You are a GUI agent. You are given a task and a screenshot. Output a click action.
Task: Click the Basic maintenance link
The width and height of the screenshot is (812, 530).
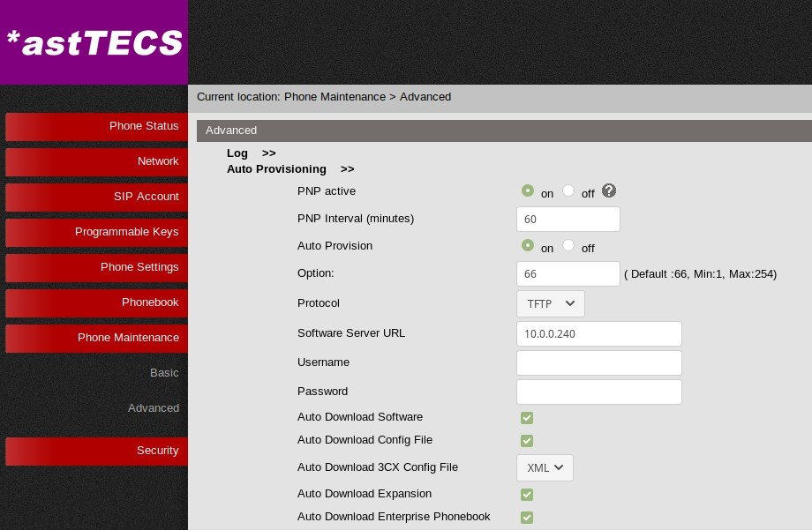pos(164,373)
